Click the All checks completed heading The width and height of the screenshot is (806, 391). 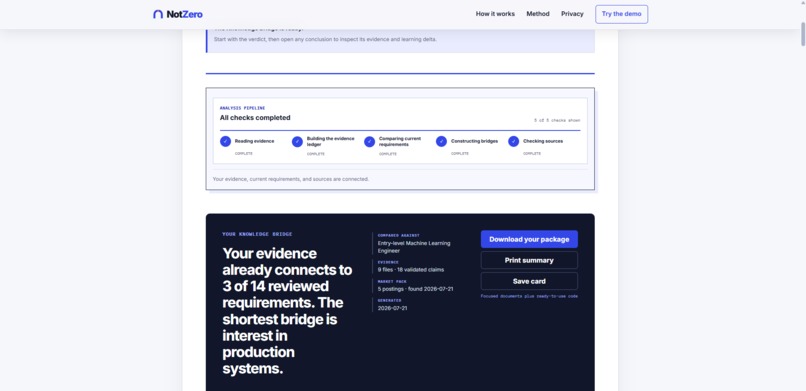click(x=255, y=118)
